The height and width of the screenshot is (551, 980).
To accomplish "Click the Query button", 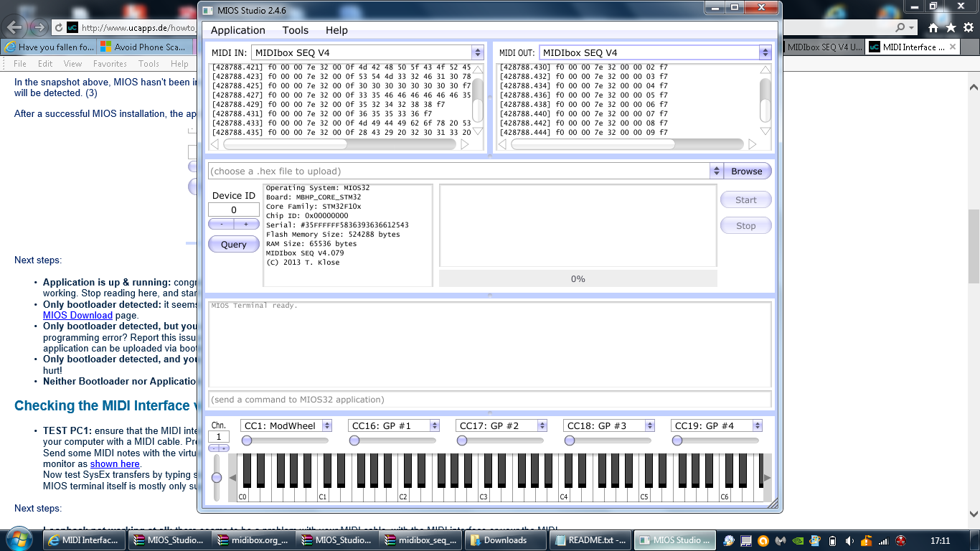I will pyautogui.click(x=233, y=244).
